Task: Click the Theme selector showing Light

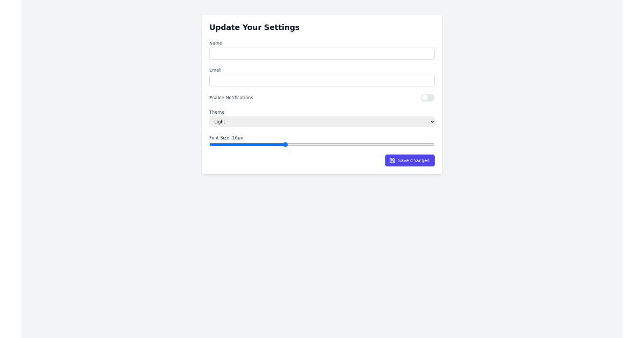Action: coord(322,122)
